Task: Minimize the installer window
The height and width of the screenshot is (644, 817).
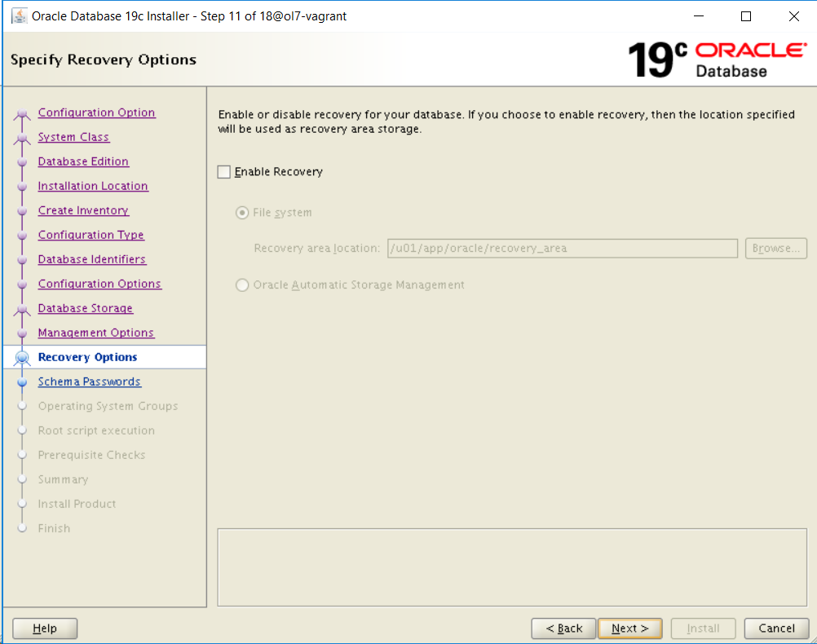Action: pos(699,16)
